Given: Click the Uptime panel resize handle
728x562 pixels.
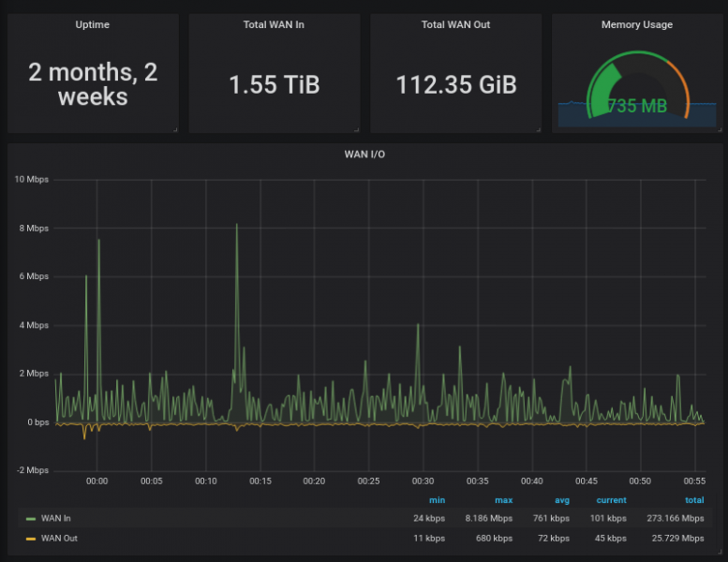Looking at the screenshot, I should coord(174,129).
